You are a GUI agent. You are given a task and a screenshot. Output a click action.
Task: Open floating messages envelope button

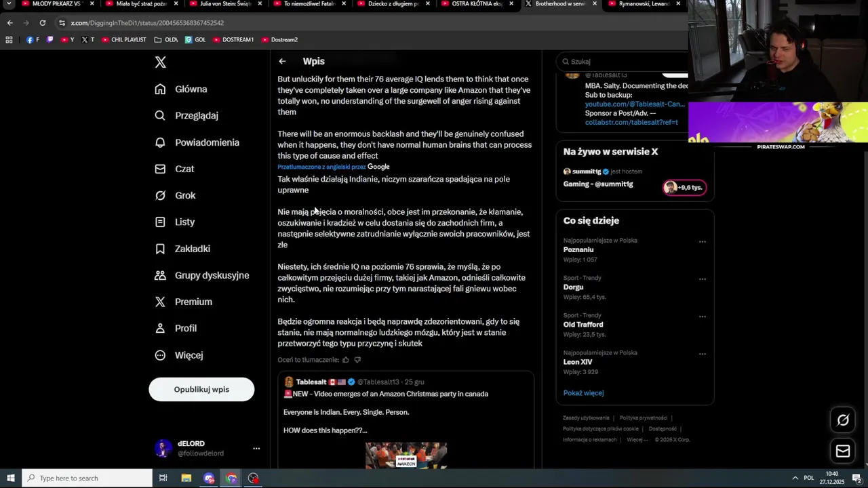point(843,451)
